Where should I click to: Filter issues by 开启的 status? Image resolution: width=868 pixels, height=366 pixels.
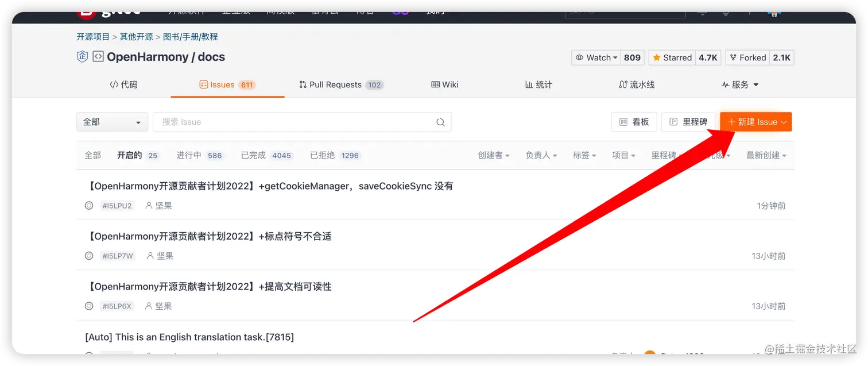[138, 155]
